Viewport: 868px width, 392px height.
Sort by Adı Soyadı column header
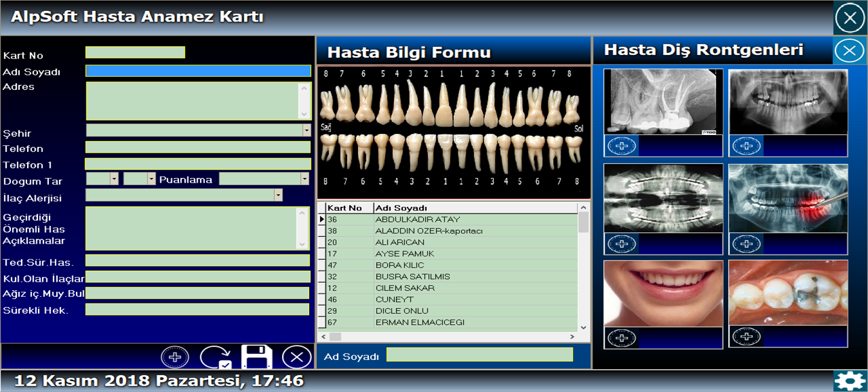coord(476,208)
